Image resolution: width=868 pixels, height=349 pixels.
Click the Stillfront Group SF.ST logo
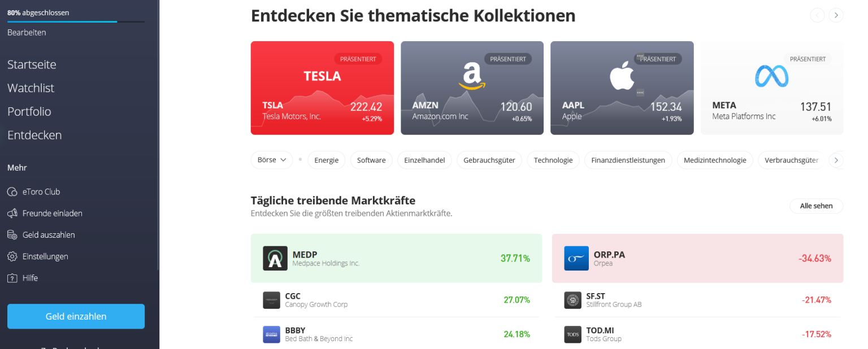572,300
